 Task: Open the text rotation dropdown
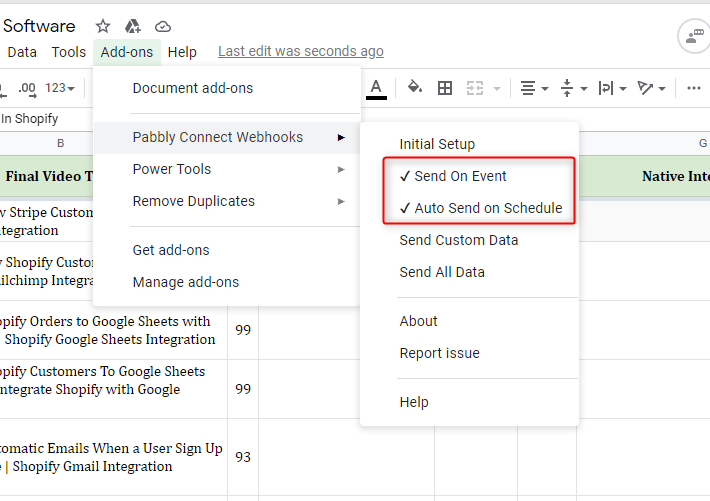651,88
